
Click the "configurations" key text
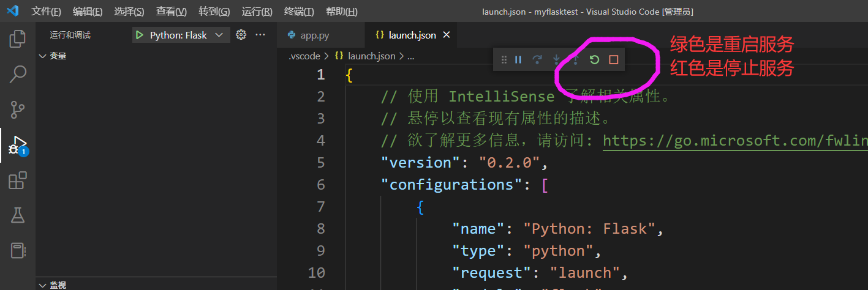coord(451,185)
